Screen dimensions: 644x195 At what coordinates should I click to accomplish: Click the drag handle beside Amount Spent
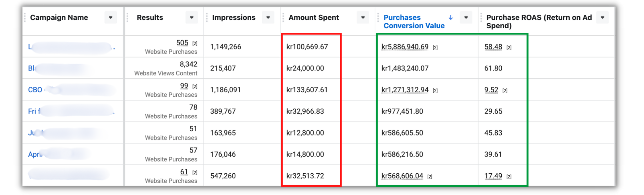[x=283, y=18]
